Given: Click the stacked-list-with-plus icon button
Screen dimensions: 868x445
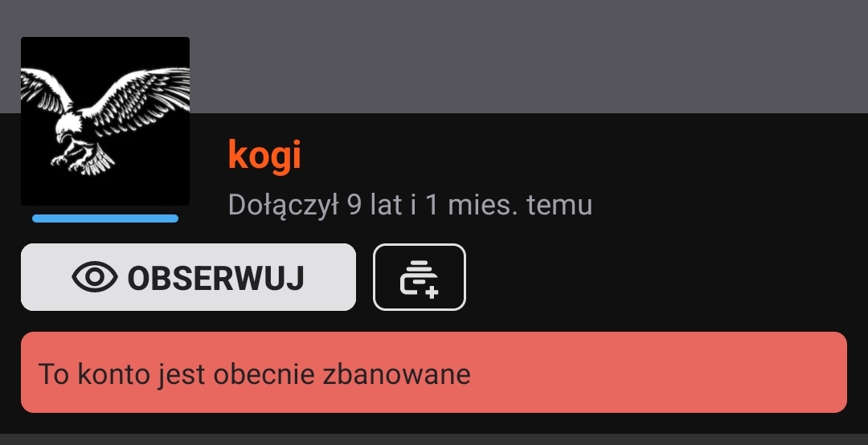Looking at the screenshot, I should point(420,277).
